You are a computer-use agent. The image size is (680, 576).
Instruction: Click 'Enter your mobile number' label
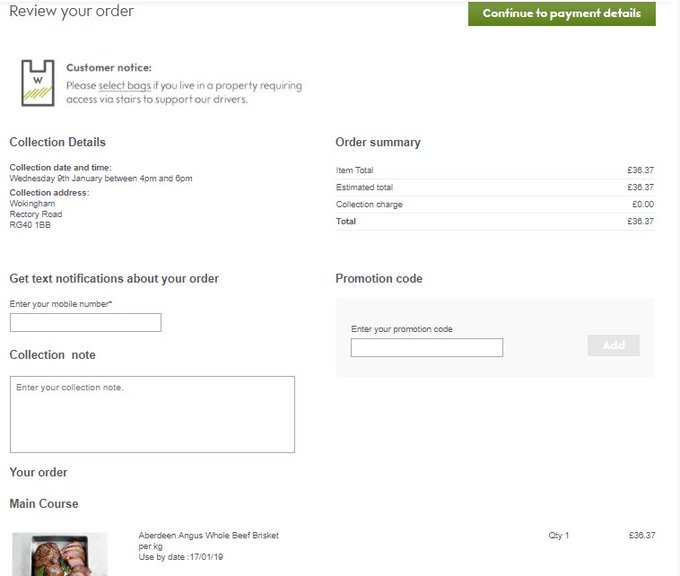(61, 304)
